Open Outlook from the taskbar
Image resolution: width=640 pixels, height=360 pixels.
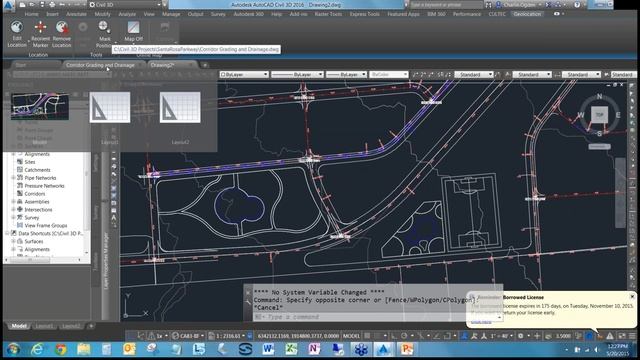coord(129,349)
